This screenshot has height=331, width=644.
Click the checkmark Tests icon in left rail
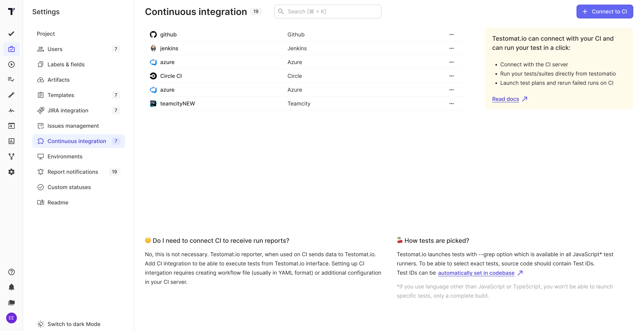click(x=11, y=34)
